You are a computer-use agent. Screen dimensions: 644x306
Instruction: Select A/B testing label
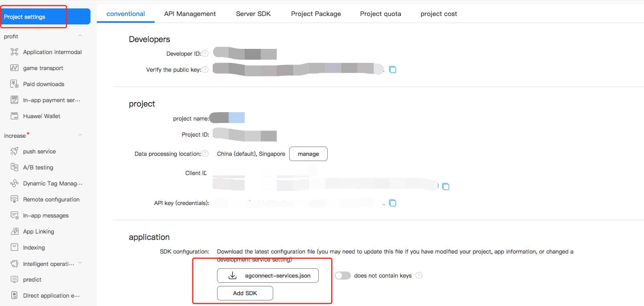pyautogui.click(x=38, y=167)
